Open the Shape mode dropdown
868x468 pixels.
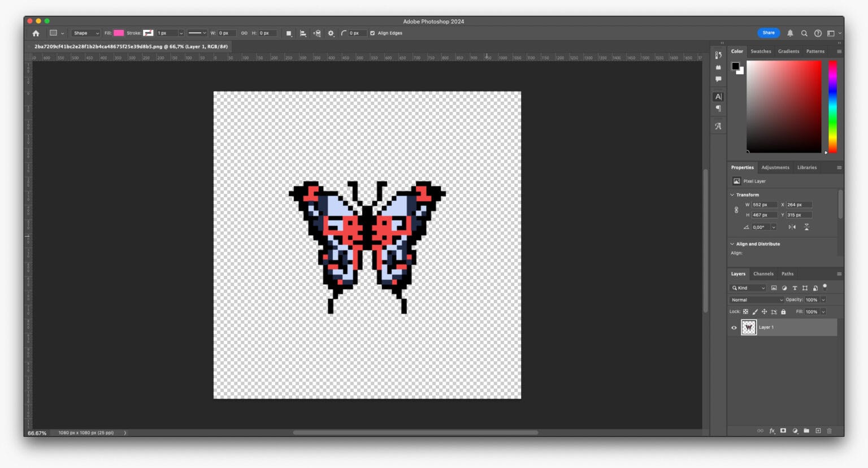click(85, 33)
